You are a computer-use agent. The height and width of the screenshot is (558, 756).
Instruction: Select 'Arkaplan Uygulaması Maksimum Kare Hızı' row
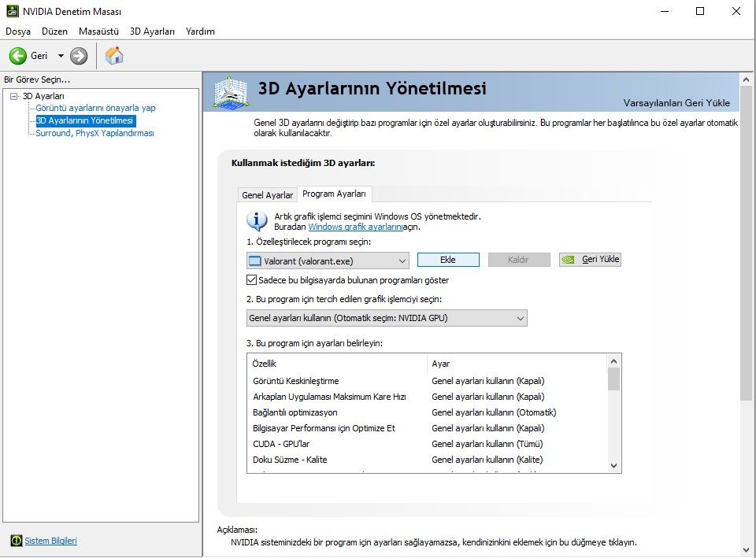pos(427,397)
